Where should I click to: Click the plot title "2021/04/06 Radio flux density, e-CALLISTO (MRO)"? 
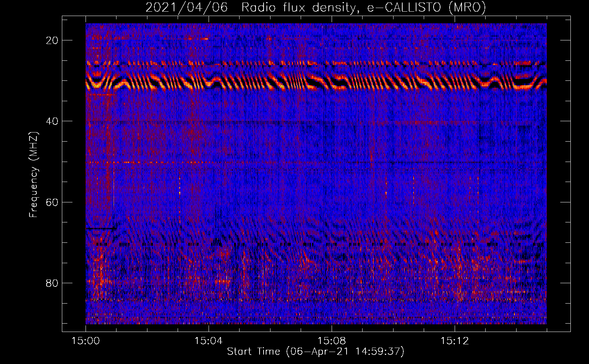[316, 7]
